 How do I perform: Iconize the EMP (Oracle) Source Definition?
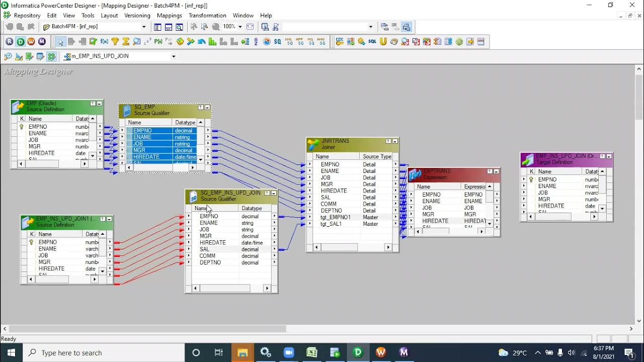tap(100, 103)
